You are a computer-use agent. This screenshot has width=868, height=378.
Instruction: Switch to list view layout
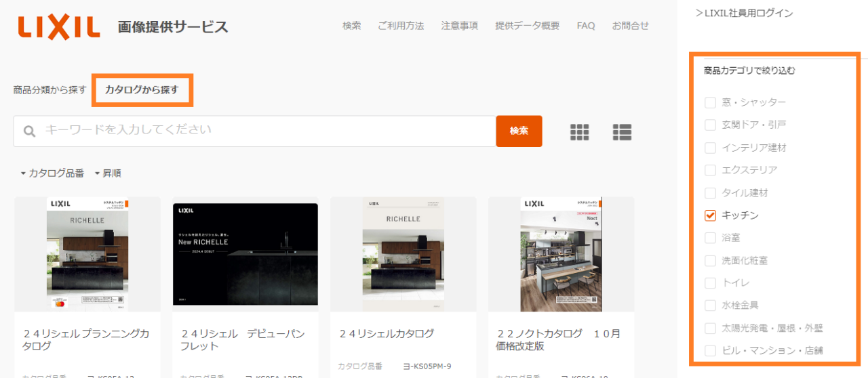(621, 132)
